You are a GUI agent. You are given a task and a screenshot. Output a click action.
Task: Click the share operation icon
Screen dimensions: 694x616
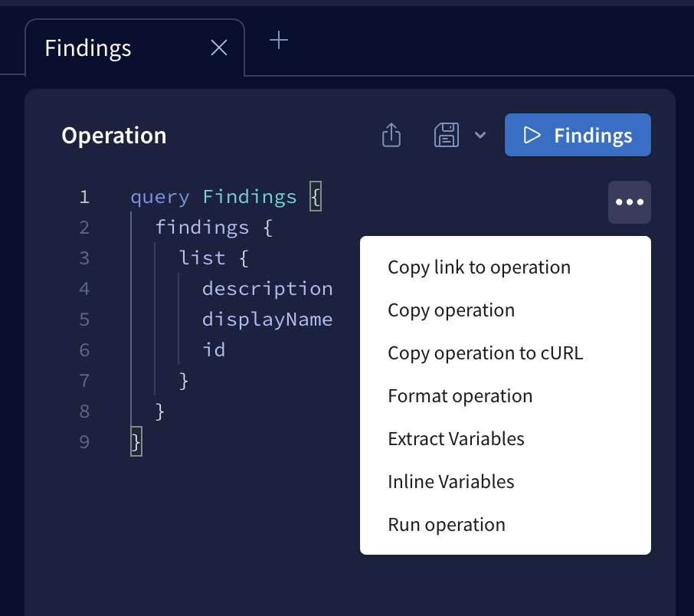pos(391,135)
